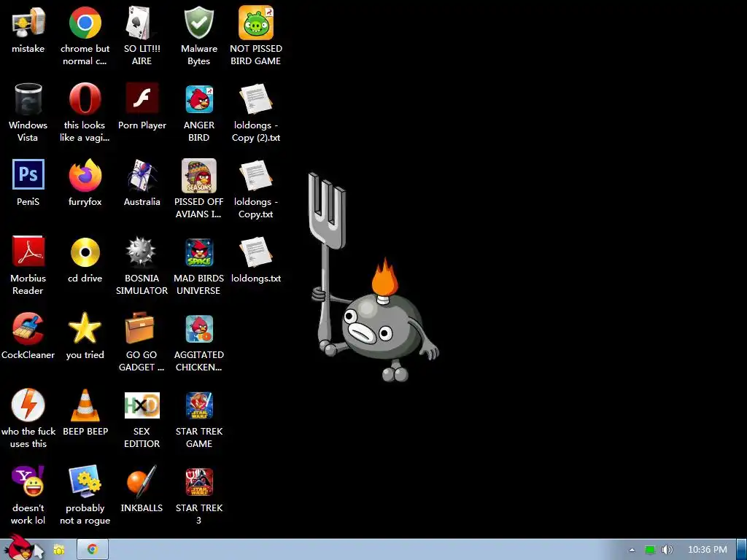Open the 'mistake' computer icon
This screenshot has height=560, width=747.
tap(28, 23)
